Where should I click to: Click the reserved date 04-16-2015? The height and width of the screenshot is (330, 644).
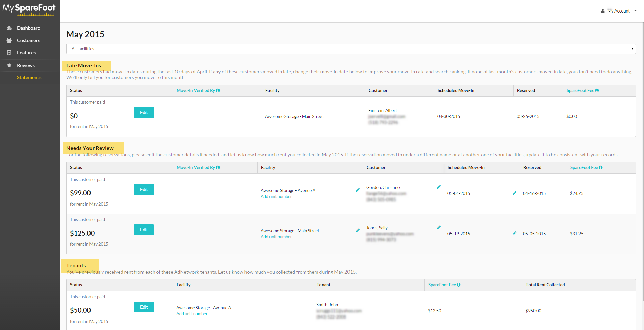click(534, 193)
